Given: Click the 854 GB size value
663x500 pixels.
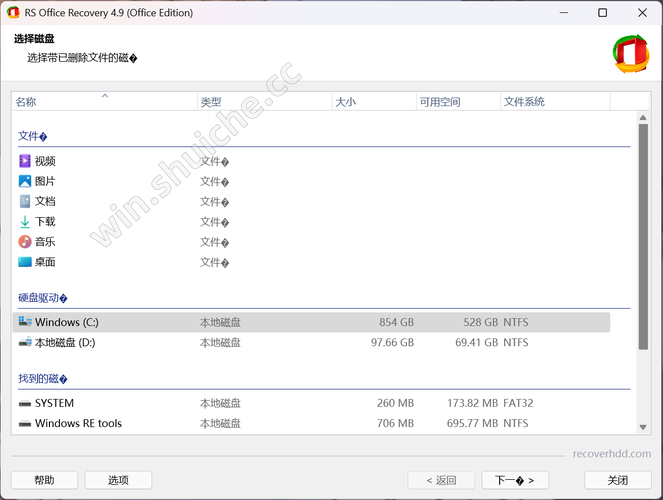Looking at the screenshot, I should point(397,322).
